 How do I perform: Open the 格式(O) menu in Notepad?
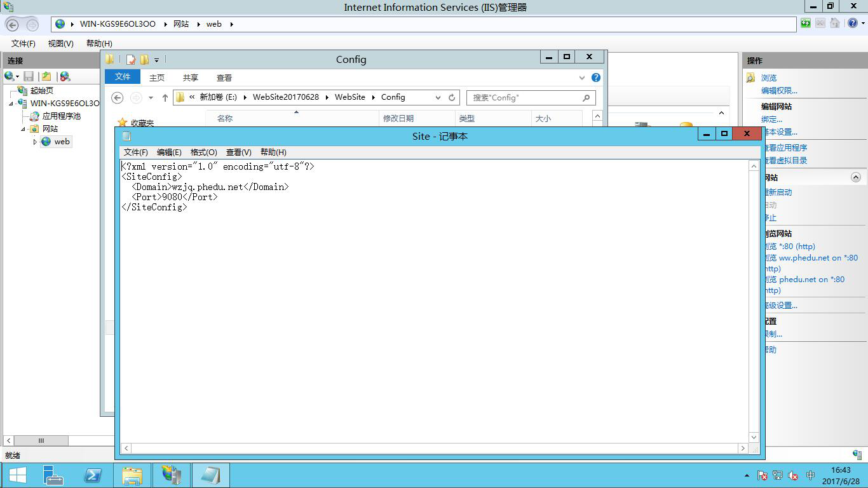pos(203,152)
